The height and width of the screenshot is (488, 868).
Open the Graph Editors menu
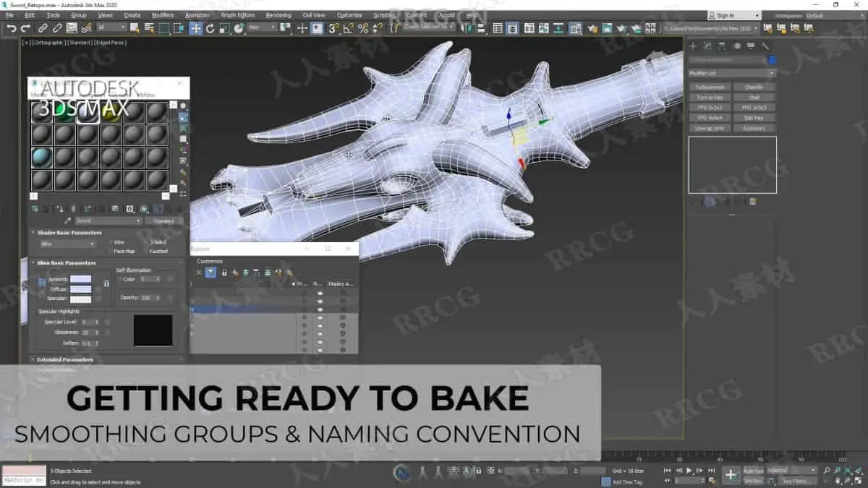point(238,15)
